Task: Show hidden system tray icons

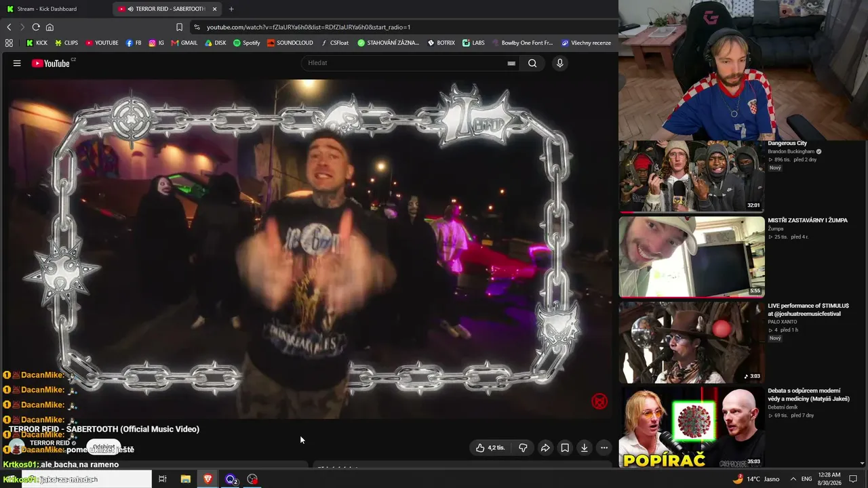Action: [793, 479]
